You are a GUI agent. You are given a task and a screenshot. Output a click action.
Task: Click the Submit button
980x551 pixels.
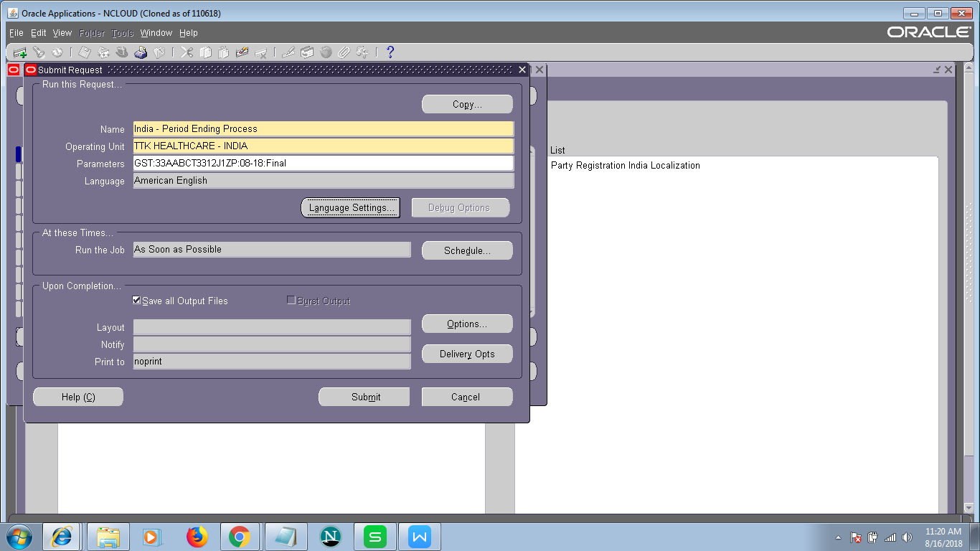point(364,397)
